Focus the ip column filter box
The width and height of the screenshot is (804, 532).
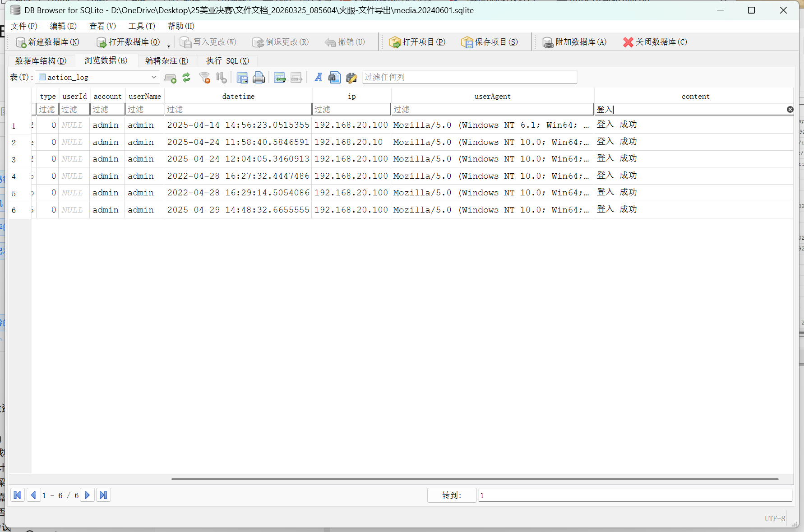(351, 109)
